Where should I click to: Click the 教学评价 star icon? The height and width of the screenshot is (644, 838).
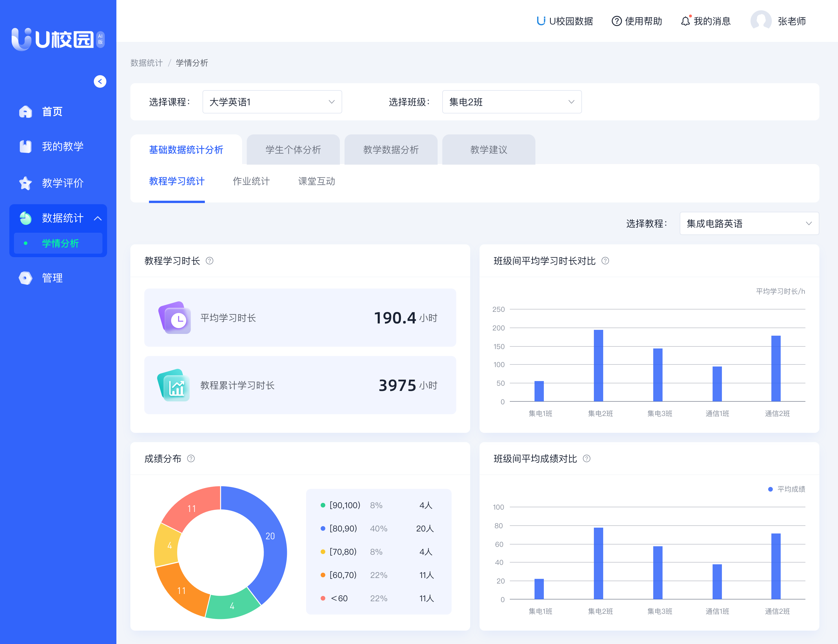pos(25,183)
